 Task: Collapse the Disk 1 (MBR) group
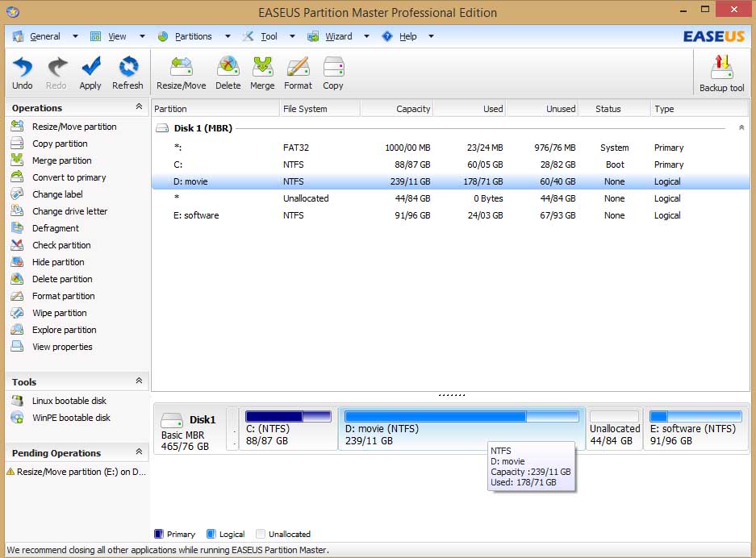tap(741, 128)
